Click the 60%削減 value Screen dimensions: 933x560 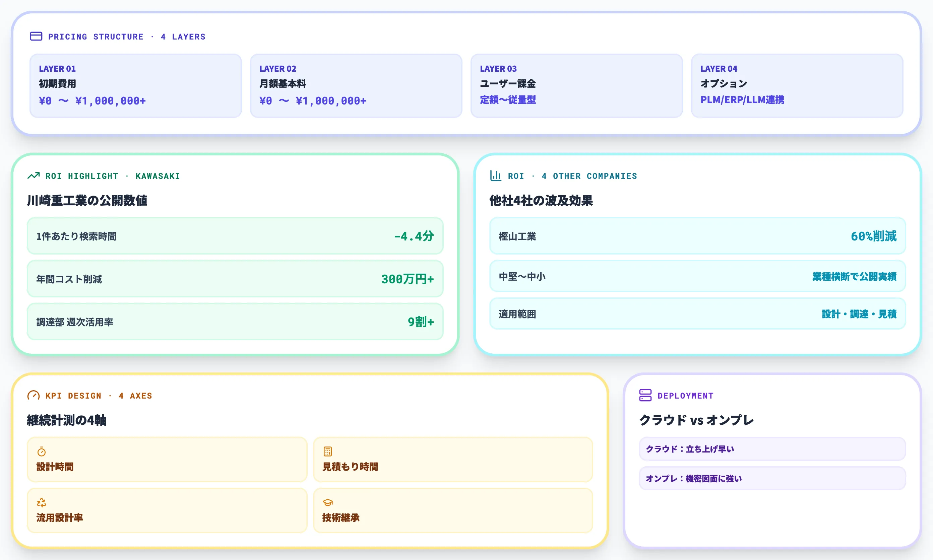tap(873, 236)
